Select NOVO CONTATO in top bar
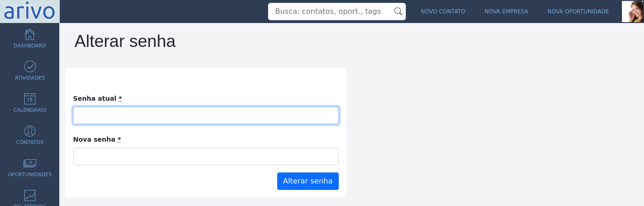The height and width of the screenshot is (206, 644). [x=443, y=11]
